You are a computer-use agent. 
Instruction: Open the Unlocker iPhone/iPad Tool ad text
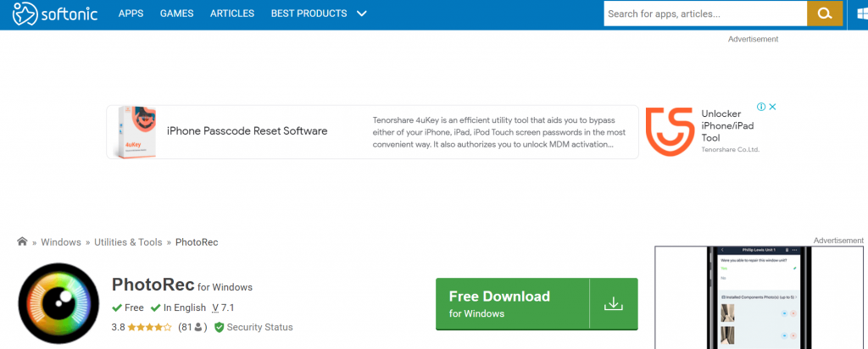727,125
